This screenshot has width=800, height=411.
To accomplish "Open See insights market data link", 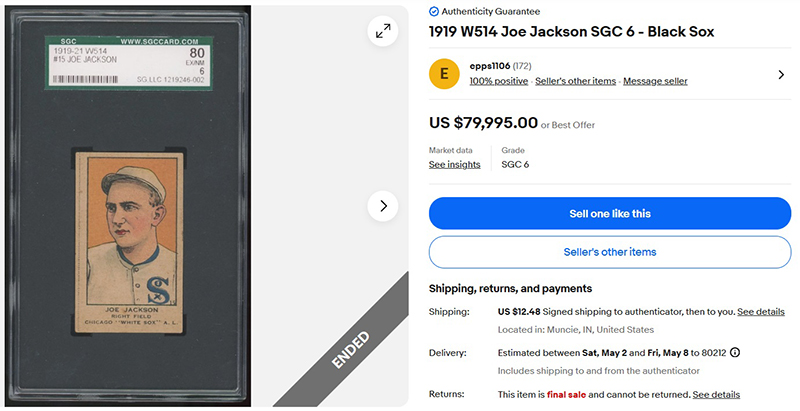I will (x=454, y=164).
